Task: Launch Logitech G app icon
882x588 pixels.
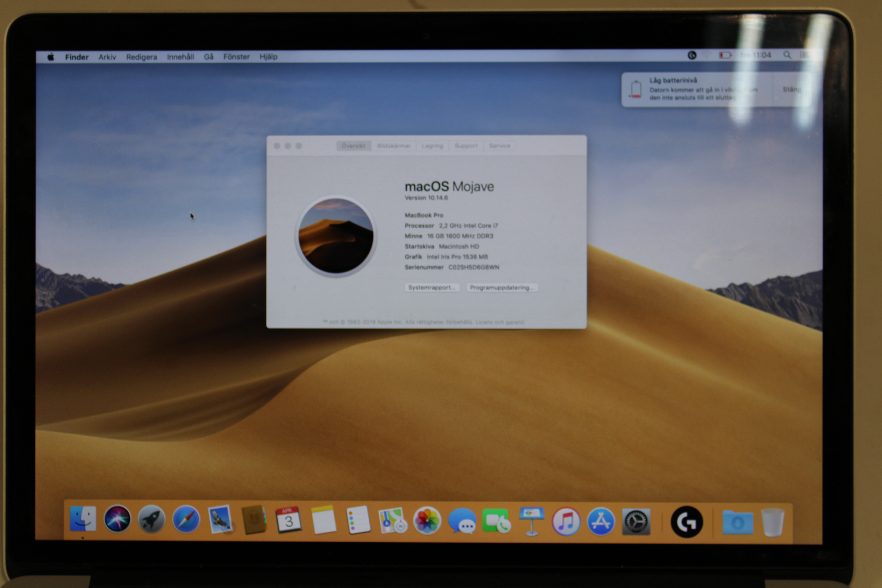Action: pyautogui.click(x=687, y=522)
